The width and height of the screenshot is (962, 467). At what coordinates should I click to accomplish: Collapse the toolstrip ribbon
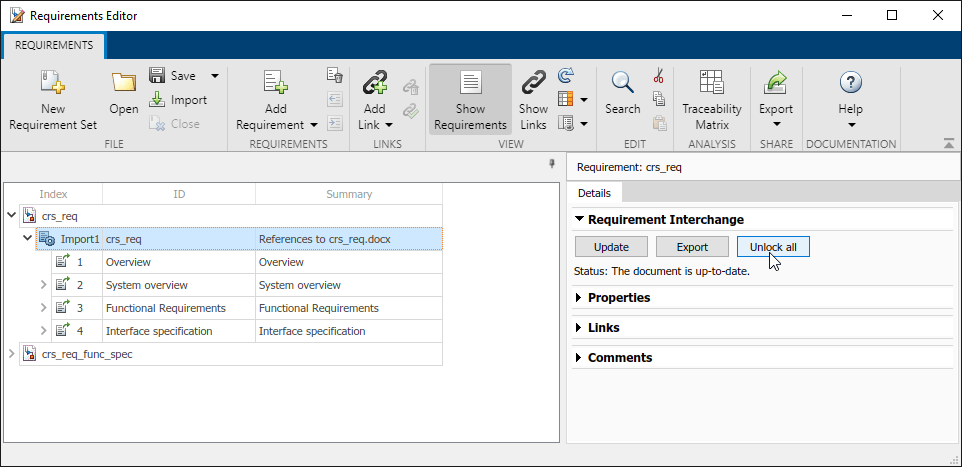[x=949, y=143]
